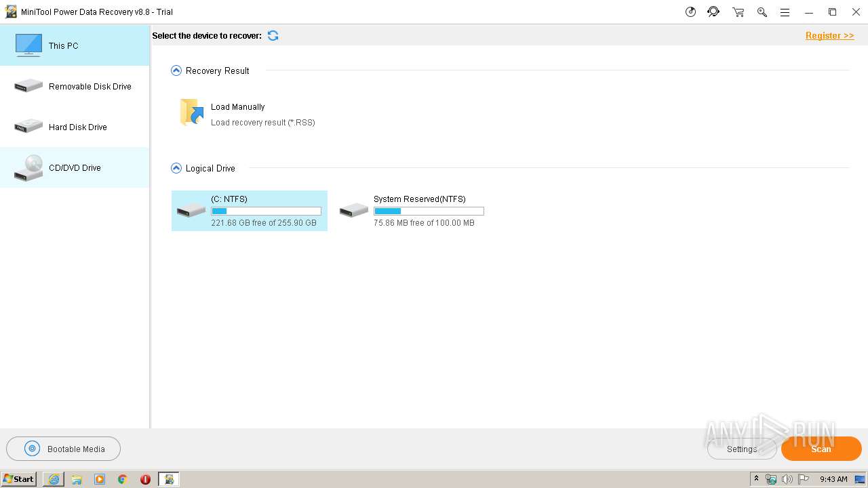Click the Bootable Media button
This screenshot has height=488, width=868.
(x=64, y=449)
